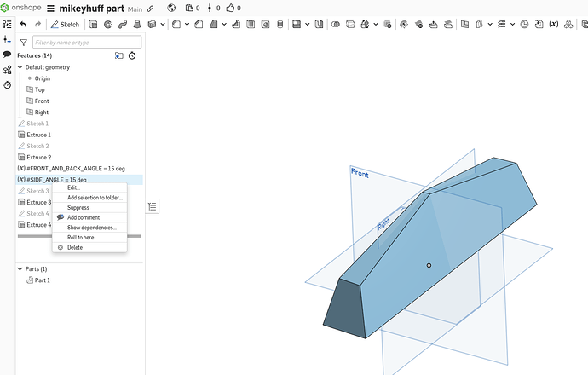The width and height of the screenshot is (588, 375).
Task: Select the Boolean tool
Action: 336,25
